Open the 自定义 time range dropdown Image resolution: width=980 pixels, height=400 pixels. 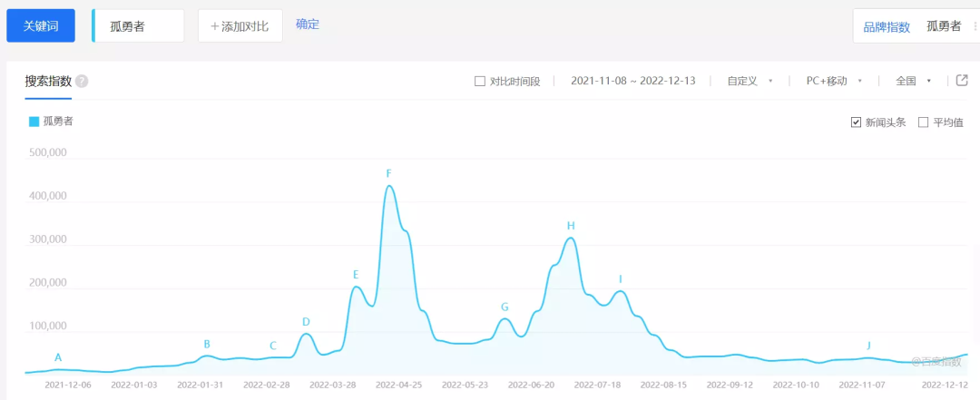point(750,81)
